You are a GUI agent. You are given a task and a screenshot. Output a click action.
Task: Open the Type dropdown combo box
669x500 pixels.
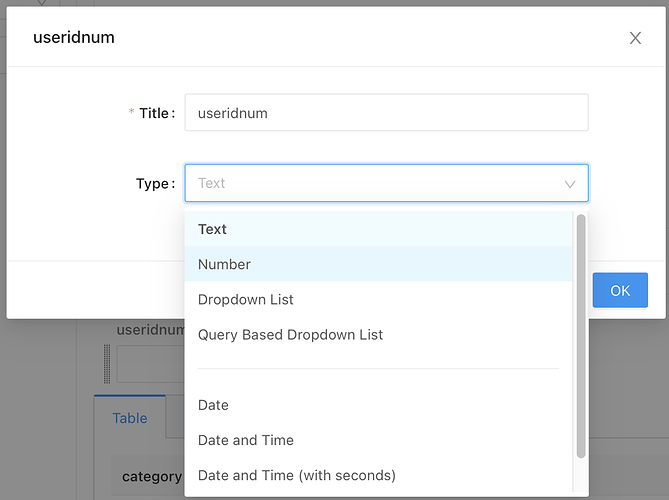coord(387,183)
